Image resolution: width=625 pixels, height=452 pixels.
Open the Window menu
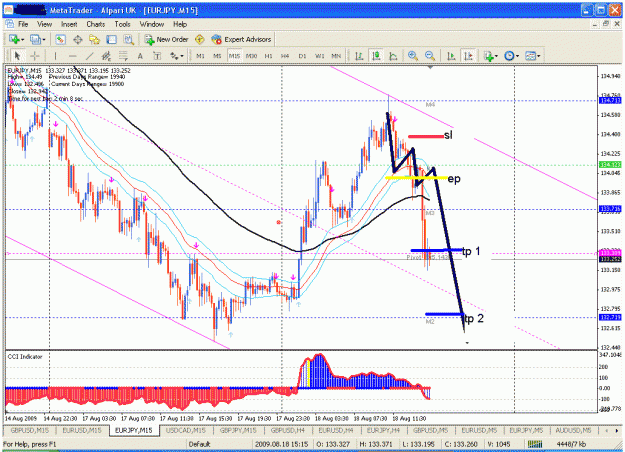point(151,24)
